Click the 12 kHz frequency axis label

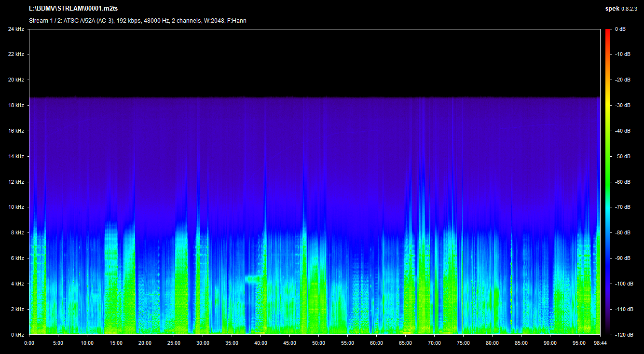(x=15, y=182)
